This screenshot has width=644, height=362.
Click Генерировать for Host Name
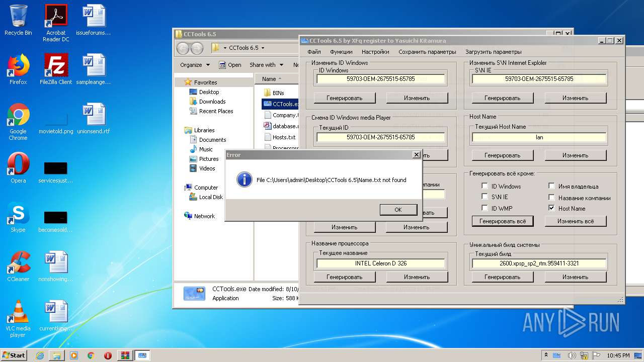(x=502, y=155)
